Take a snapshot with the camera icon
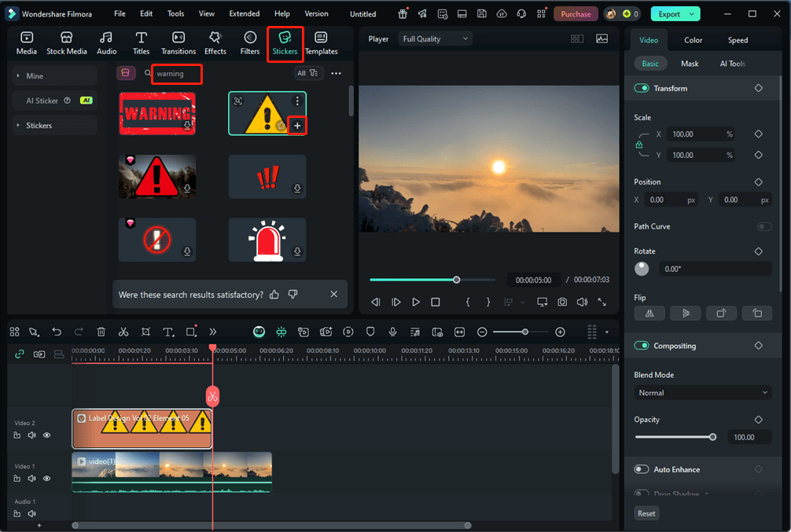This screenshot has height=532, width=791. [562, 302]
